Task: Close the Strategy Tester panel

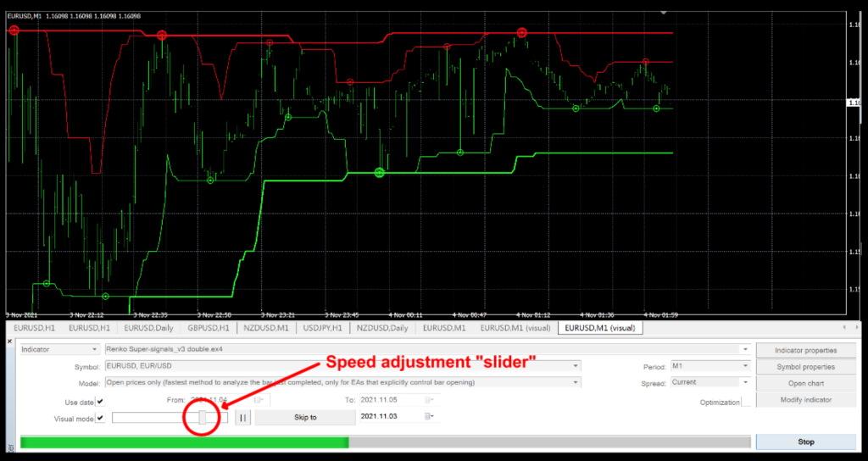Action: click(x=10, y=342)
